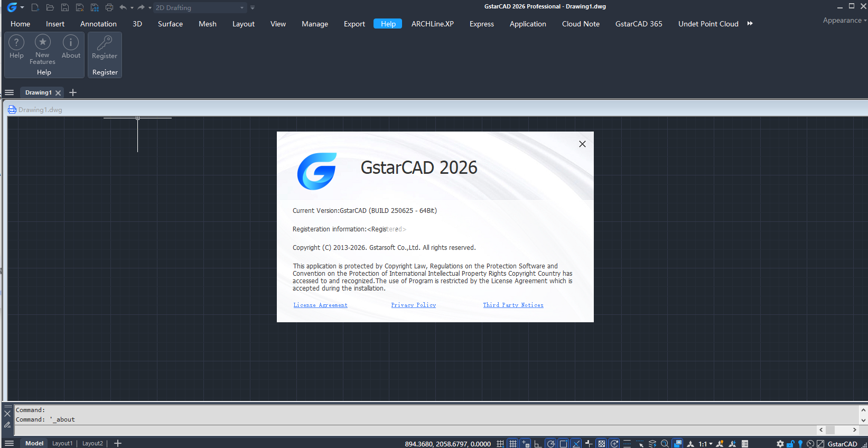Click the quick properties magnifier icon
The image size is (868, 448).
tap(665, 444)
